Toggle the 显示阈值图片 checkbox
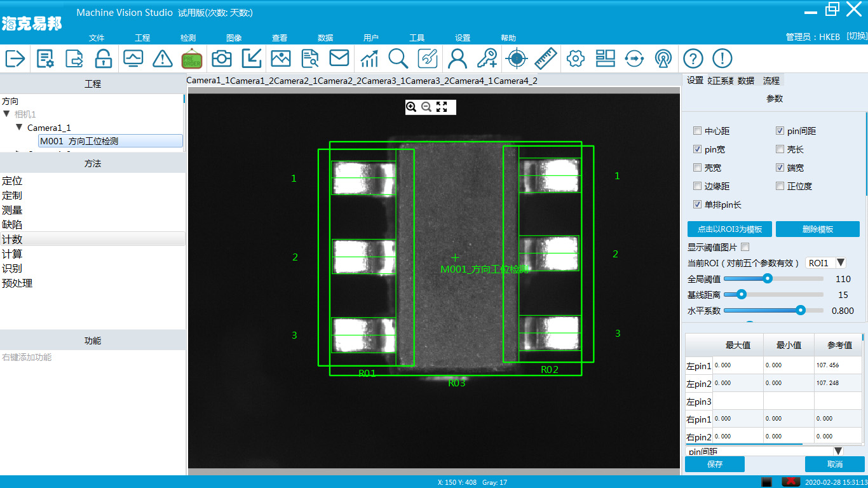Image resolution: width=868 pixels, height=488 pixels. coord(745,247)
